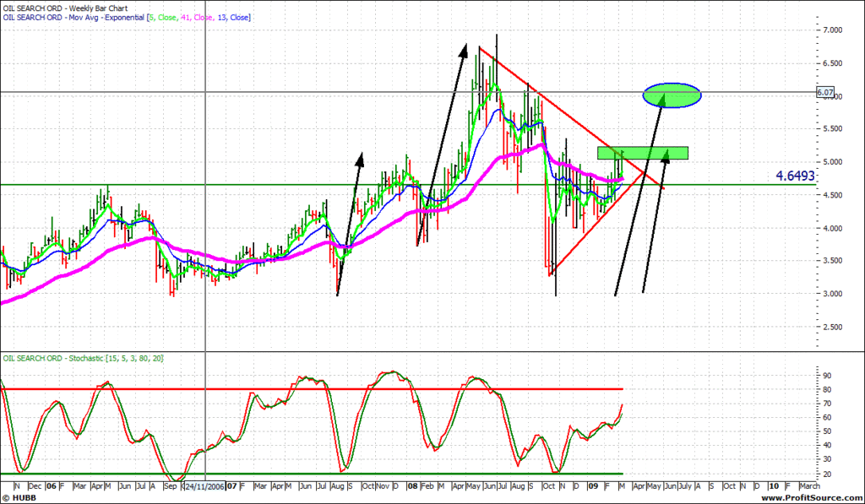
Task: Select the green ellipse target zone
Action: point(672,95)
